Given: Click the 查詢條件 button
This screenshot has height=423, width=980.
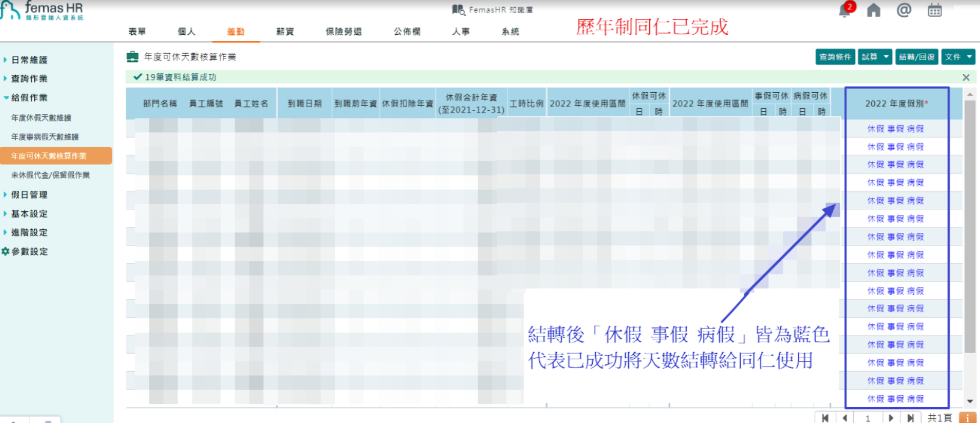Looking at the screenshot, I should (x=835, y=57).
